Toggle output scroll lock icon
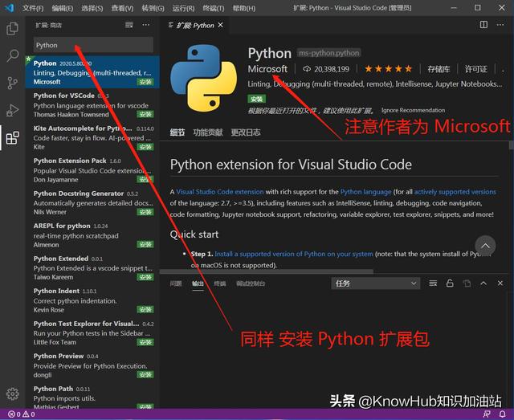The height and width of the screenshot is (420, 514). [x=450, y=283]
